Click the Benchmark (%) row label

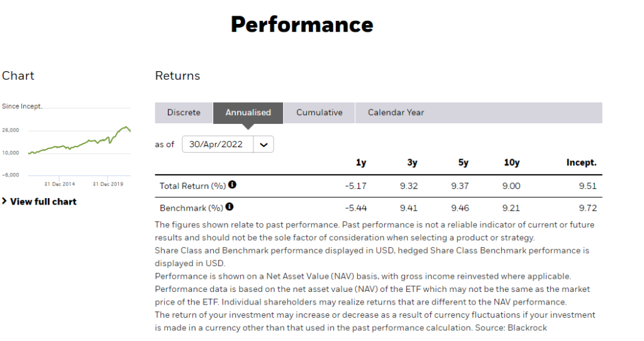191,208
